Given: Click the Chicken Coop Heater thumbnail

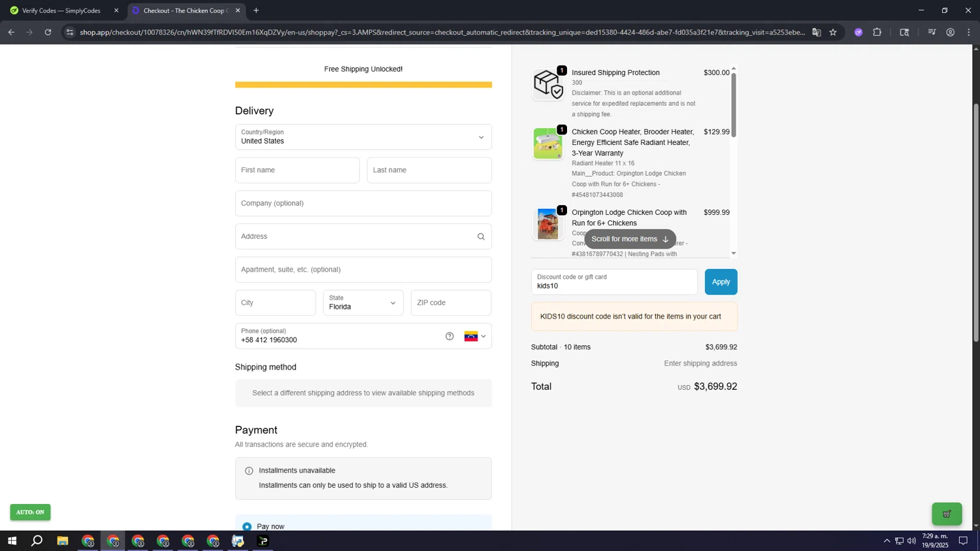Looking at the screenshot, I should click(x=547, y=144).
